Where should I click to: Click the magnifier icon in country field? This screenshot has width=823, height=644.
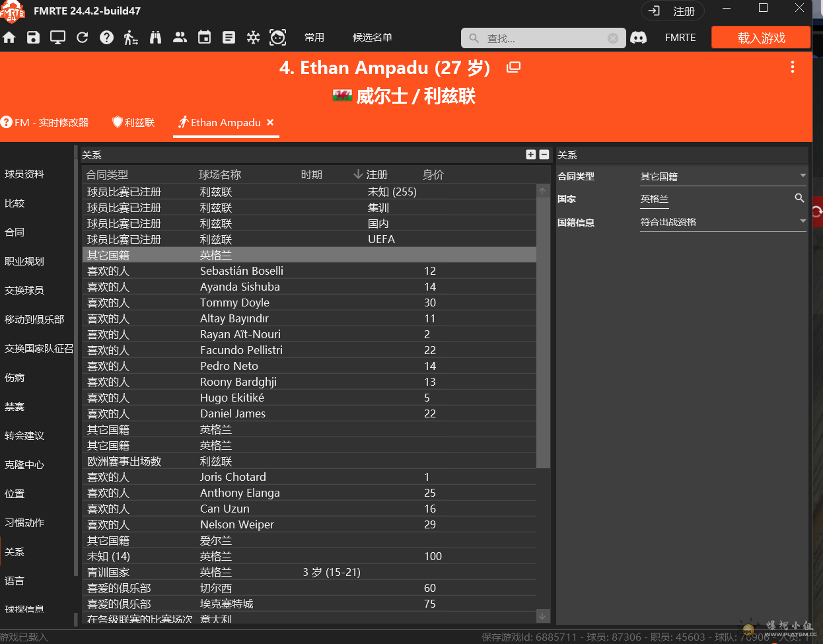tap(799, 198)
